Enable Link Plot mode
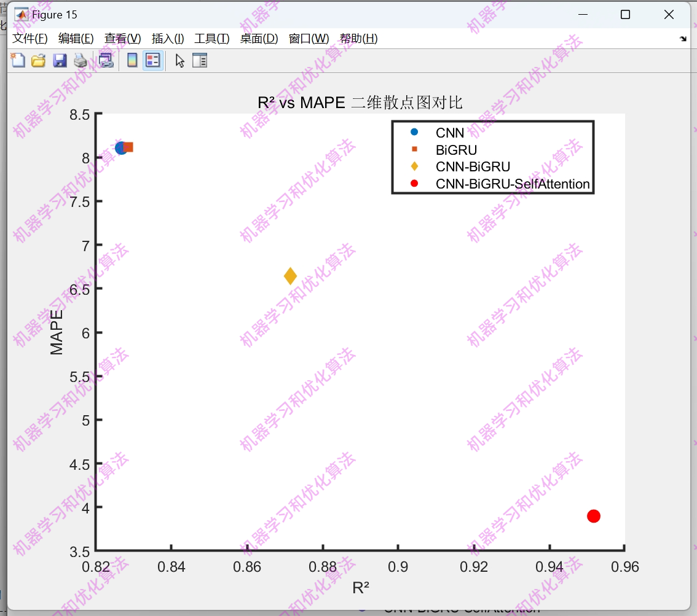 [x=106, y=60]
